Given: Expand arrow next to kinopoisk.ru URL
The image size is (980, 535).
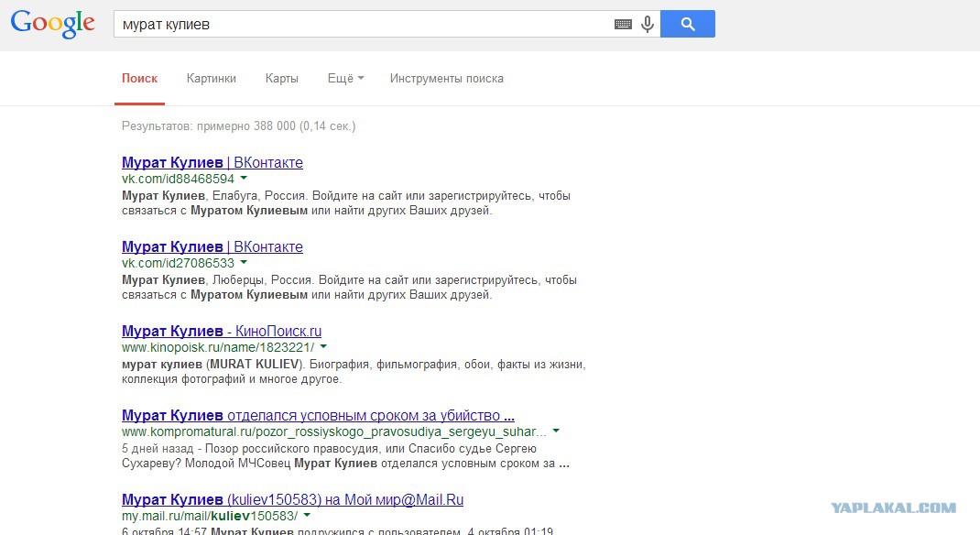Looking at the screenshot, I should click(x=323, y=347).
